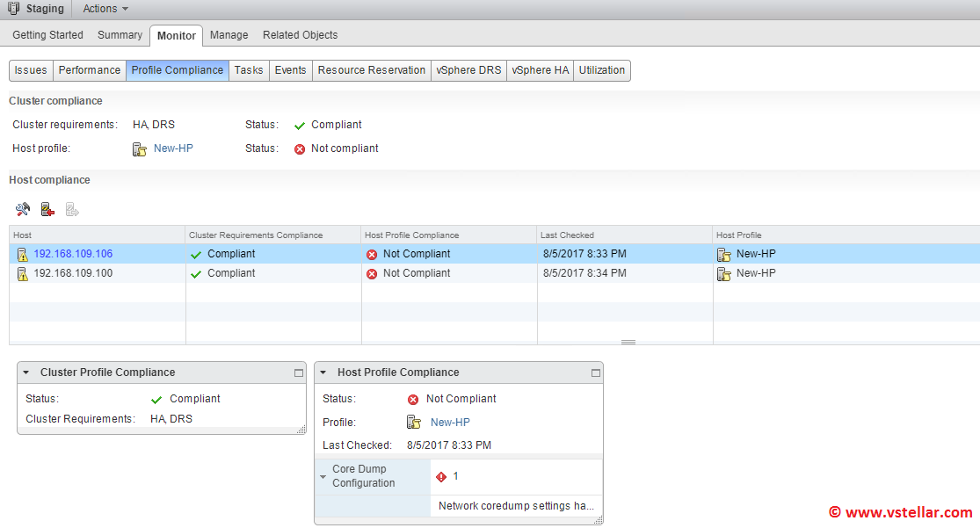Maximize the Cluster Profile Compliance panel
Screen dimensions: 980x528
[299, 373]
